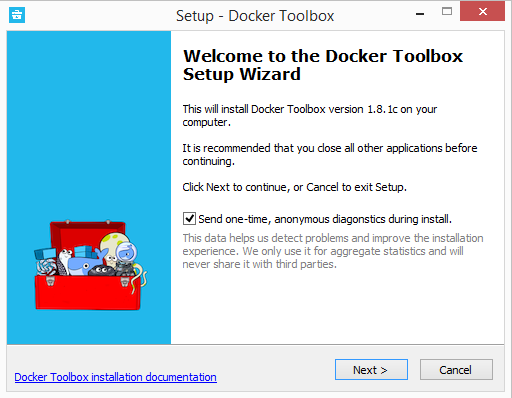Viewport: 512px width, 398px height.
Task: Click the Welcome to Docker Toolbox heading
Action: point(323,65)
